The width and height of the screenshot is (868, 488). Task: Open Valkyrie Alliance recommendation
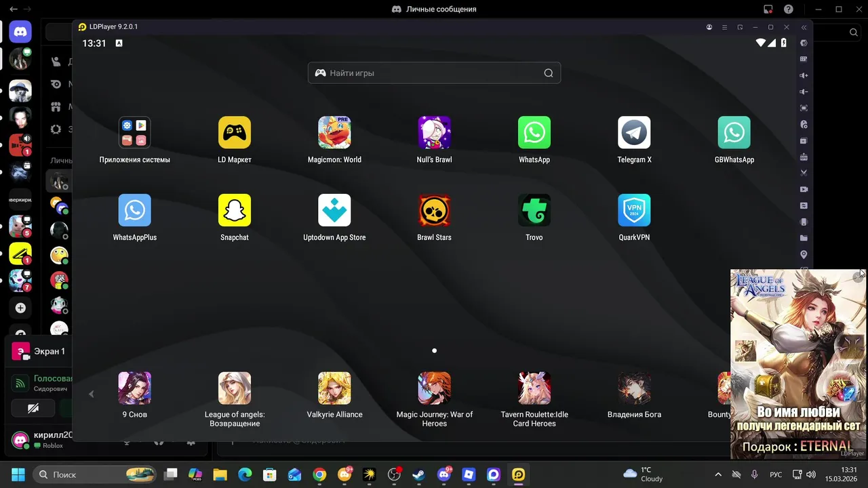(334, 388)
